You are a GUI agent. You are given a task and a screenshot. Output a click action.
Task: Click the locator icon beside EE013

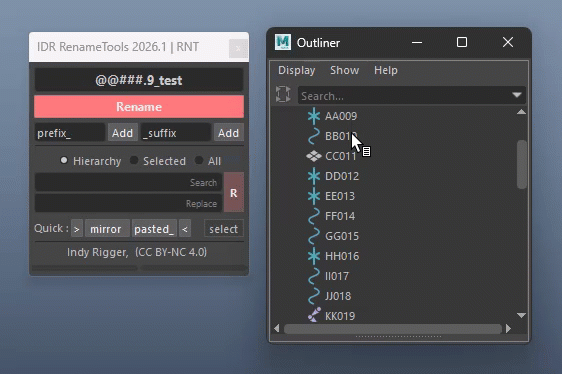click(x=314, y=196)
